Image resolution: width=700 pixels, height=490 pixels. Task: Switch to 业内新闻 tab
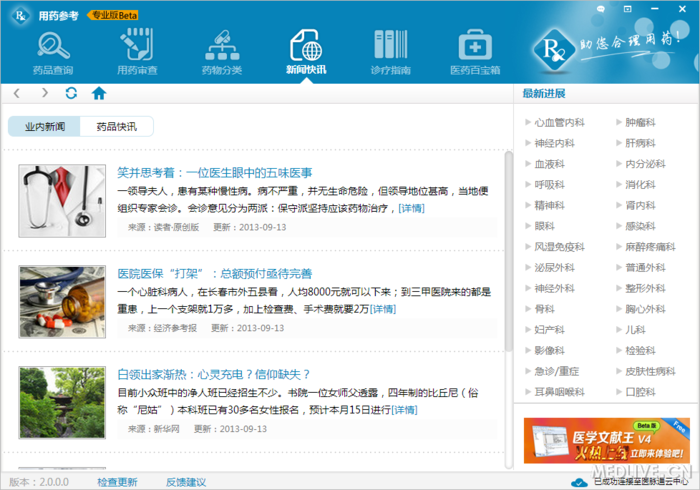tap(44, 127)
